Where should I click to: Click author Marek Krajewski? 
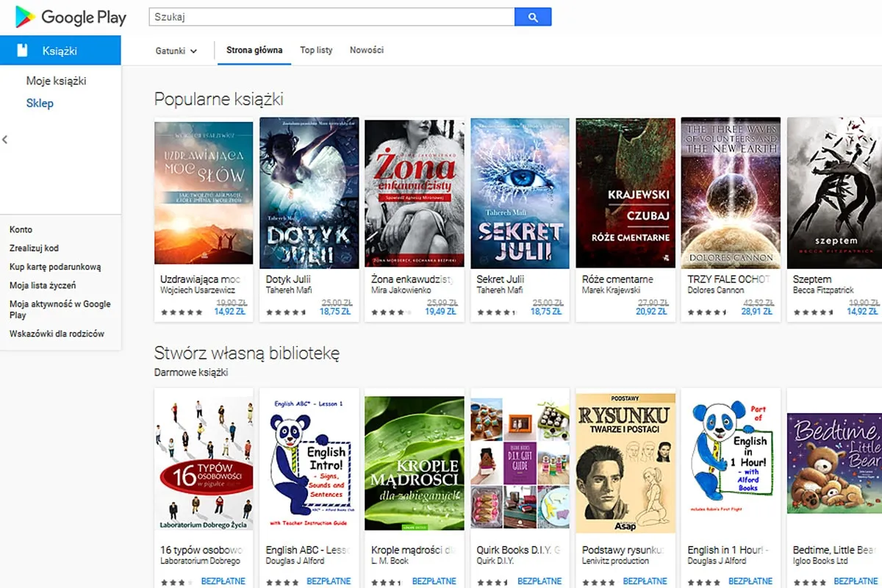coord(612,290)
